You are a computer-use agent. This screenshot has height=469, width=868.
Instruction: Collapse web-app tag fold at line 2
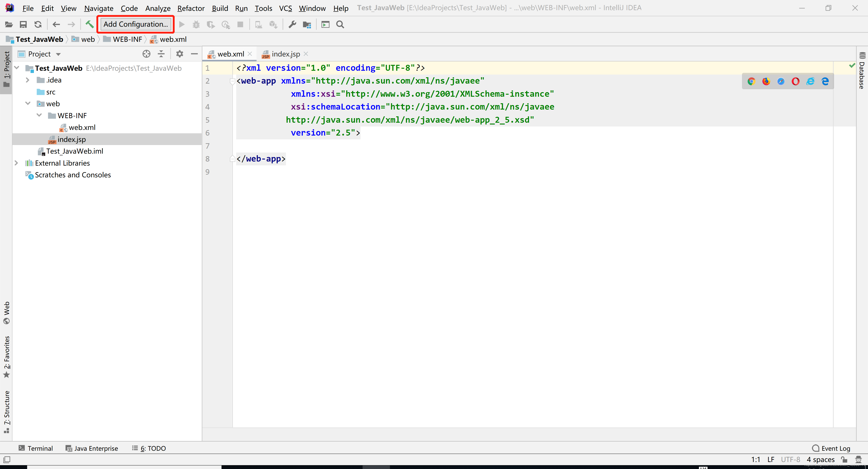(232, 81)
